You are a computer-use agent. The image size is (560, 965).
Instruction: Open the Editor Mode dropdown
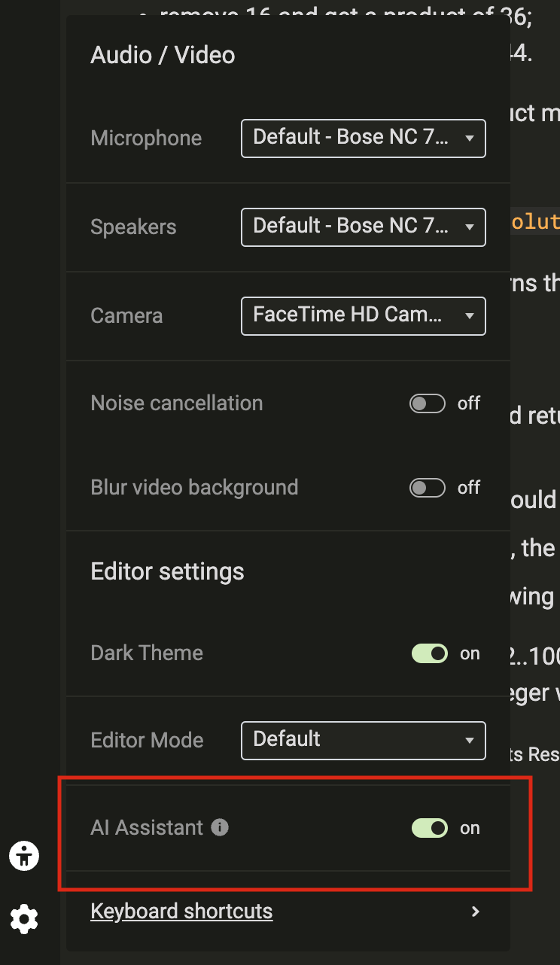coord(363,741)
